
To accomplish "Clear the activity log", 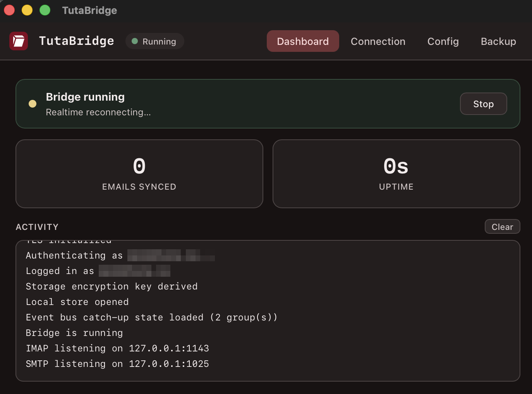I will 502,227.
